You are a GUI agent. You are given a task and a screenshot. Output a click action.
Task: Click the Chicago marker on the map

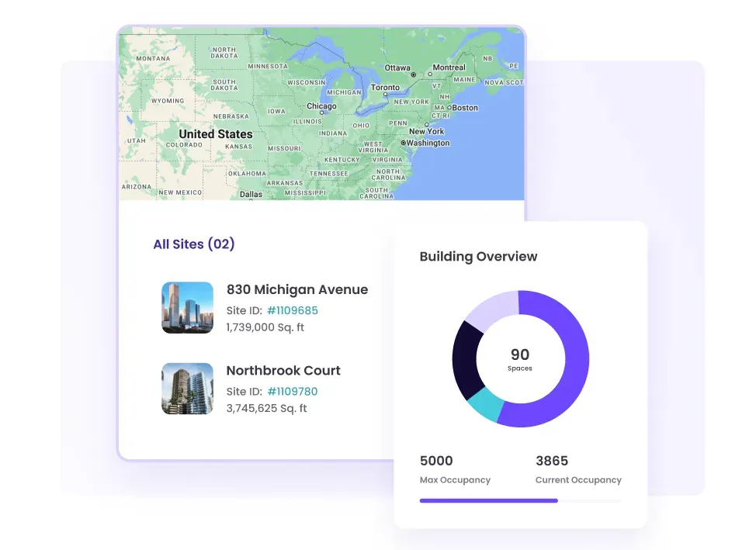[x=321, y=112]
